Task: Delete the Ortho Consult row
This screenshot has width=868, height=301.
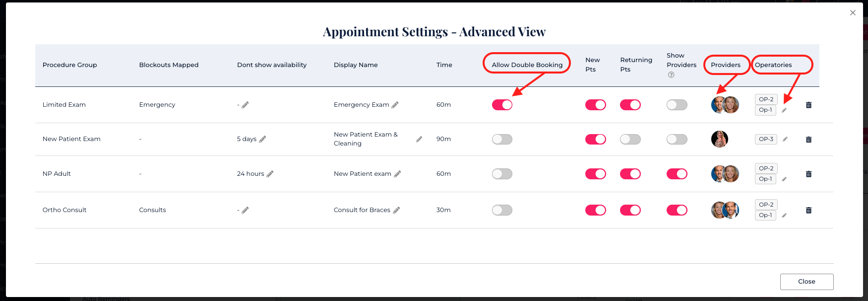Action: tap(808, 210)
